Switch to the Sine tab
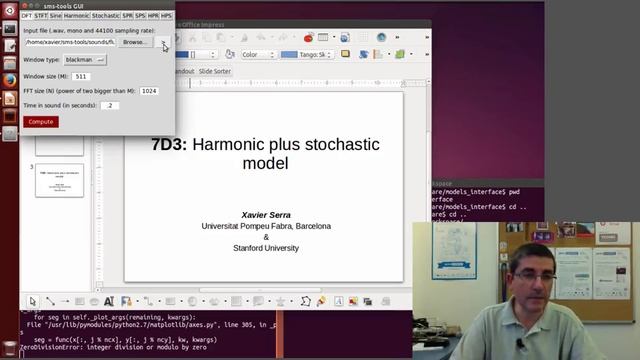 click(x=56, y=16)
